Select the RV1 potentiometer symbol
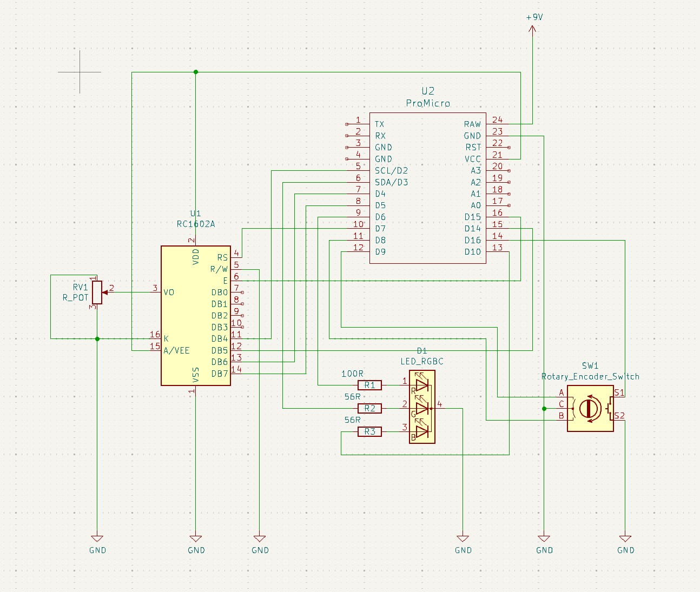Viewport: 700px width, 592px height. click(x=97, y=292)
